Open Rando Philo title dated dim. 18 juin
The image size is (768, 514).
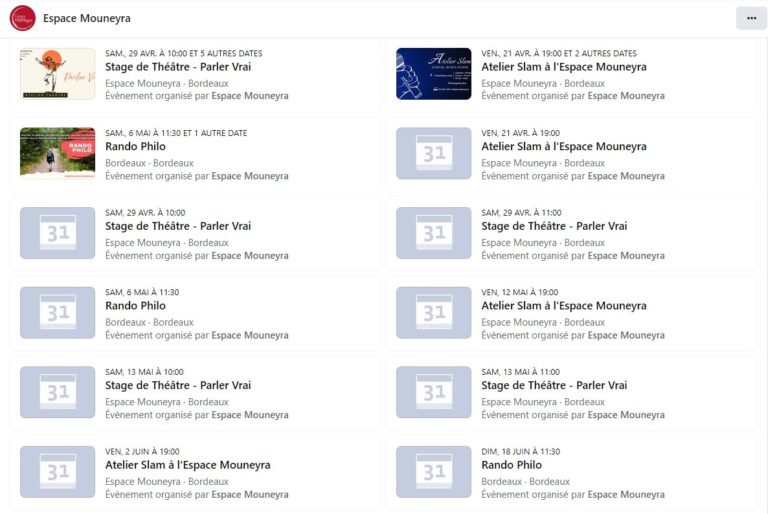click(x=511, y=465)
